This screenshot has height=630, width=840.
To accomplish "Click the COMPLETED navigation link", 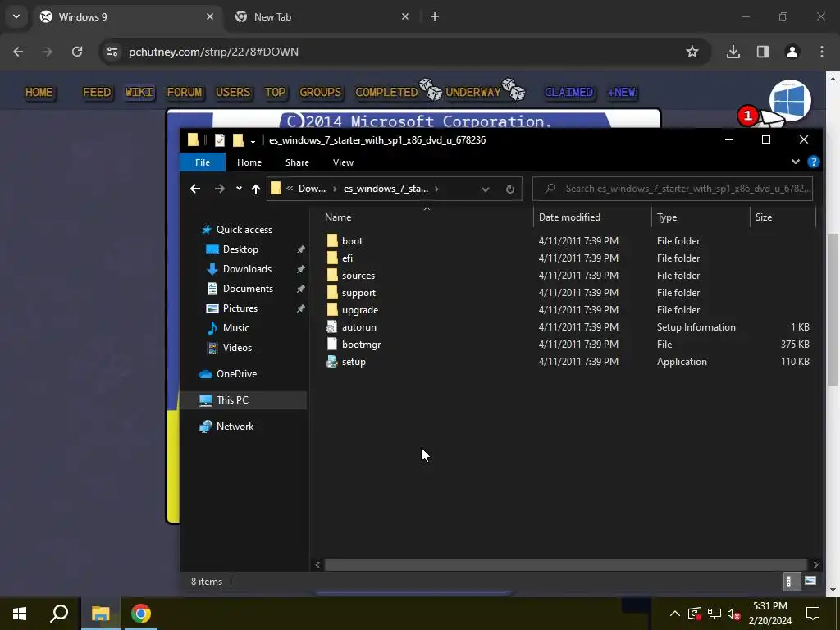I will tap(386, 92).
